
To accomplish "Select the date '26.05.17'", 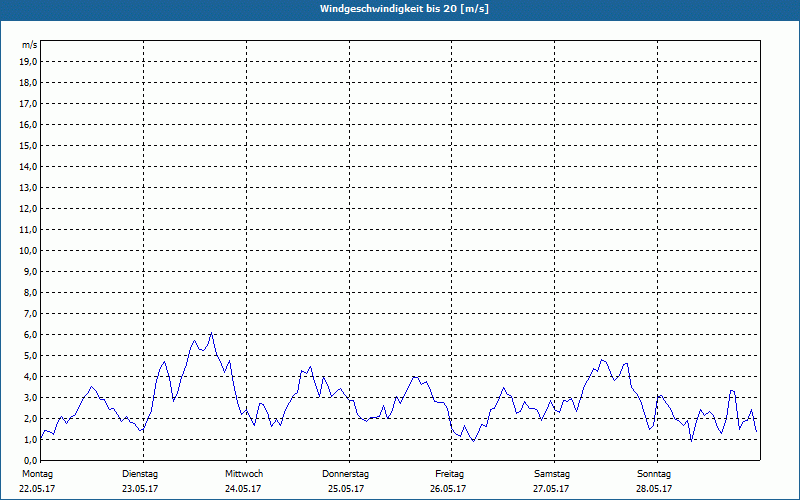I will point(448,489).
